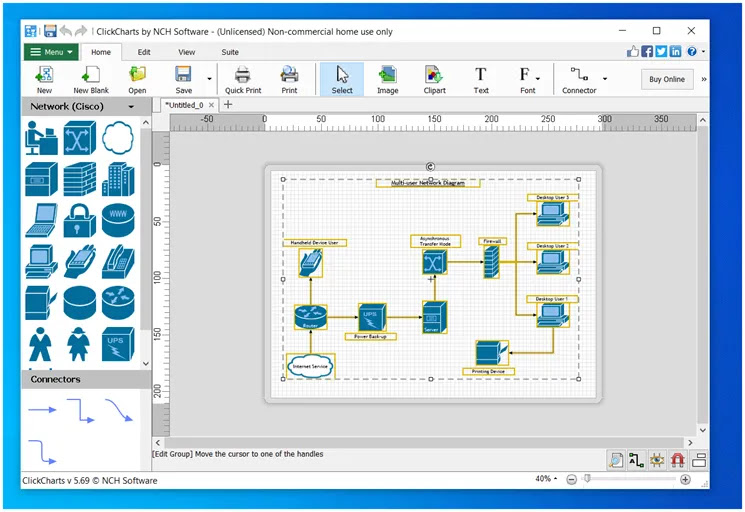Open the help dropdown arrow
Viewport: 745px width, 512px height.
coord(703,51)
